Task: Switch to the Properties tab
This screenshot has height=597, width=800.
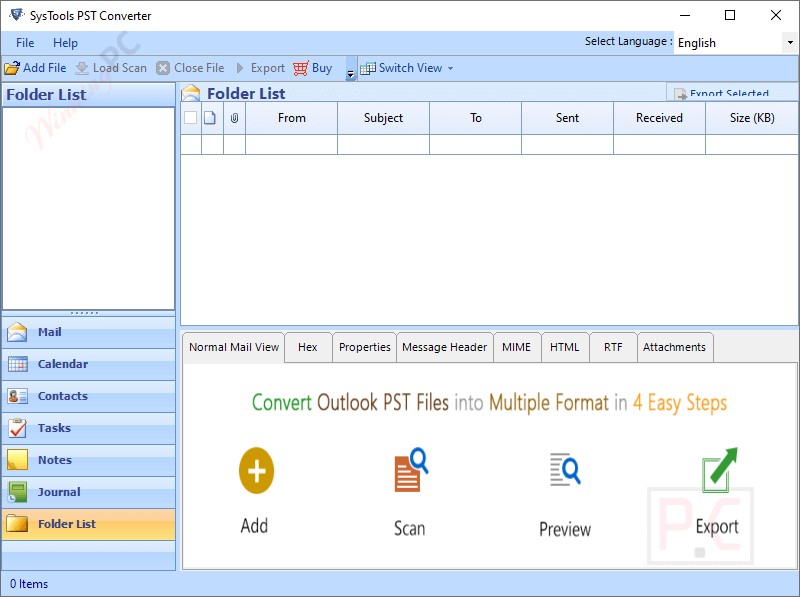Action: [364, 347]
